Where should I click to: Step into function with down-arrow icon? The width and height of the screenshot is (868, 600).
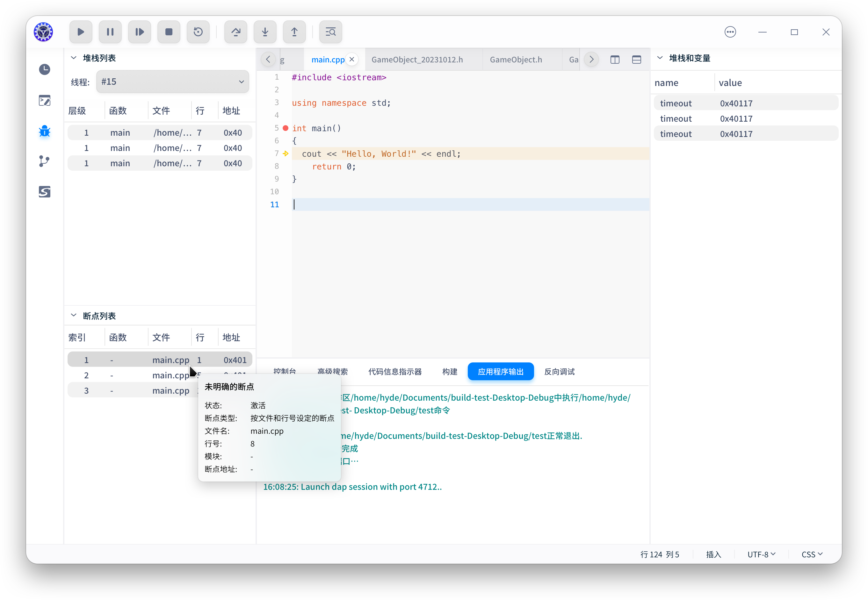point(265,32)
